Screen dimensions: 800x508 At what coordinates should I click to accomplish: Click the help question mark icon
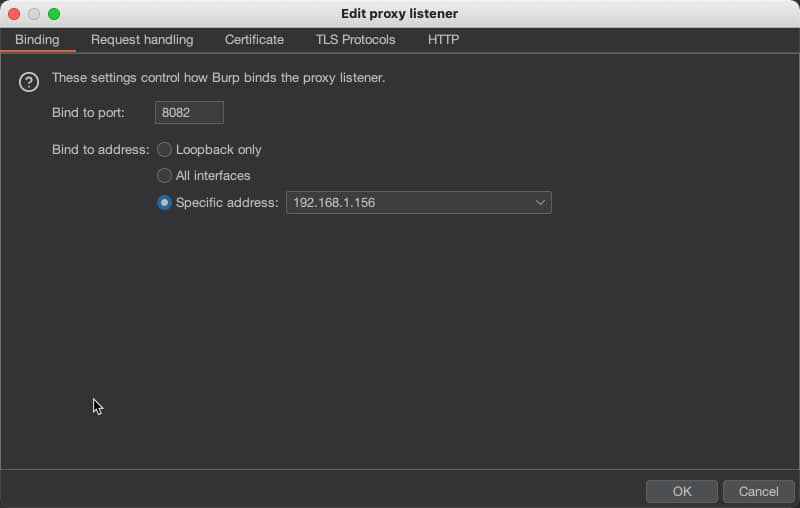pyautogui.click(x=29, y=82)
